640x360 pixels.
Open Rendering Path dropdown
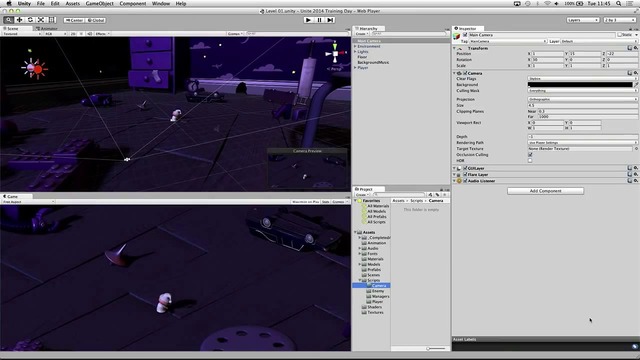pyautogui.click(x=582, y=142)
